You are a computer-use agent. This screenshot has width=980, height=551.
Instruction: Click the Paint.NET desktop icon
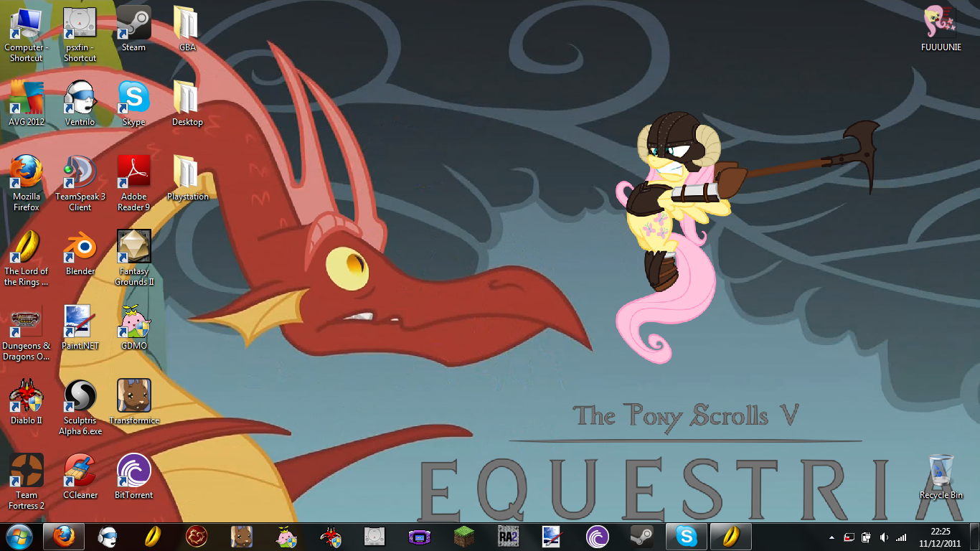[x=80, y=327]
